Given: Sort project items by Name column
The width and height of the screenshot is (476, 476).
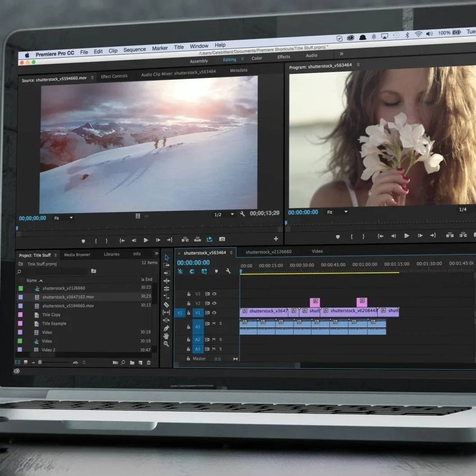Looking at the screenshot, I should [32, 281].
